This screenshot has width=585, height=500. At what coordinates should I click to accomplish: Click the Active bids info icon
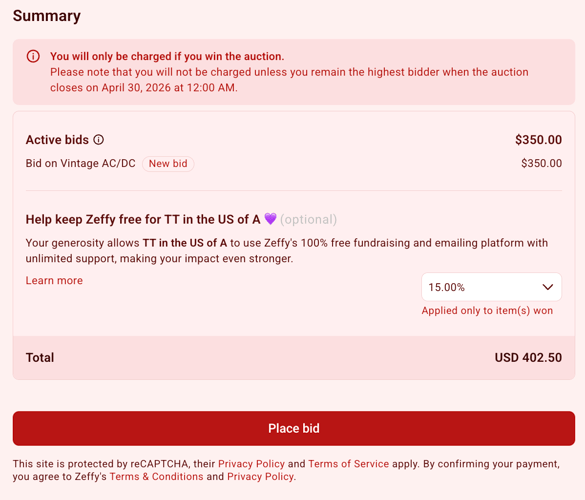click(98, 140)
